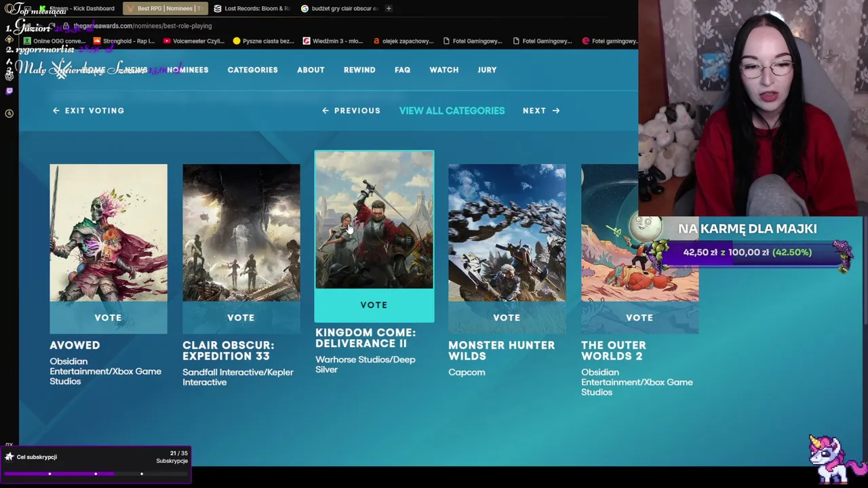
Task: Click the Avowed cover art
Action: (x=108, y=232)
